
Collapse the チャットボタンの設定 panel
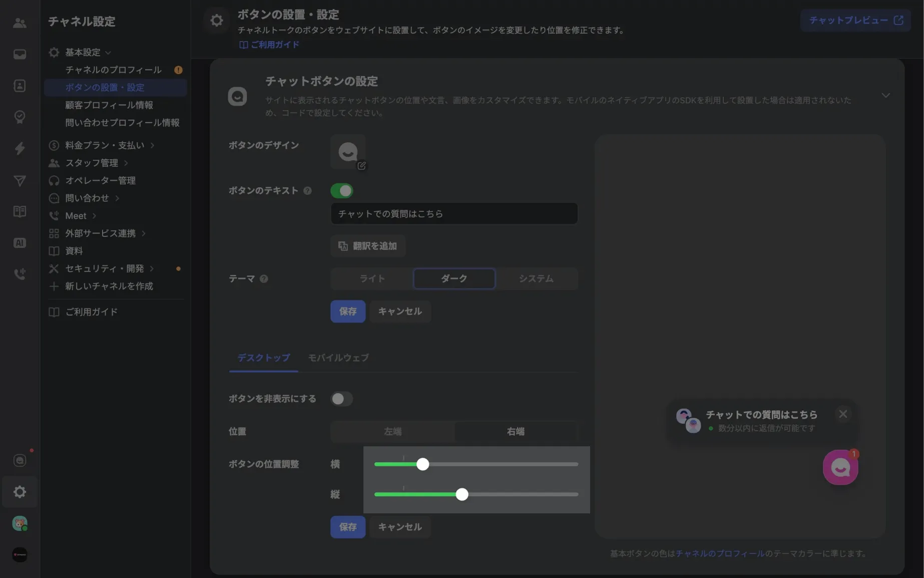pyautogui.click(x=885, y=95)
